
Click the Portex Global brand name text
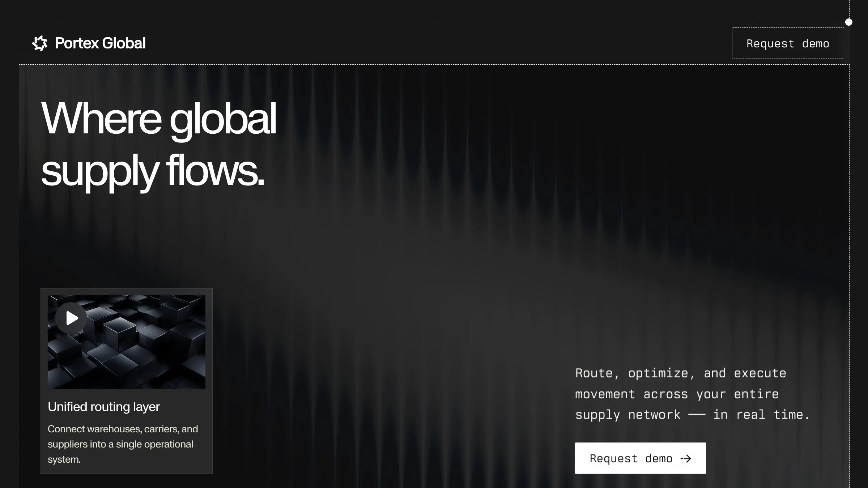pos(100,43)
